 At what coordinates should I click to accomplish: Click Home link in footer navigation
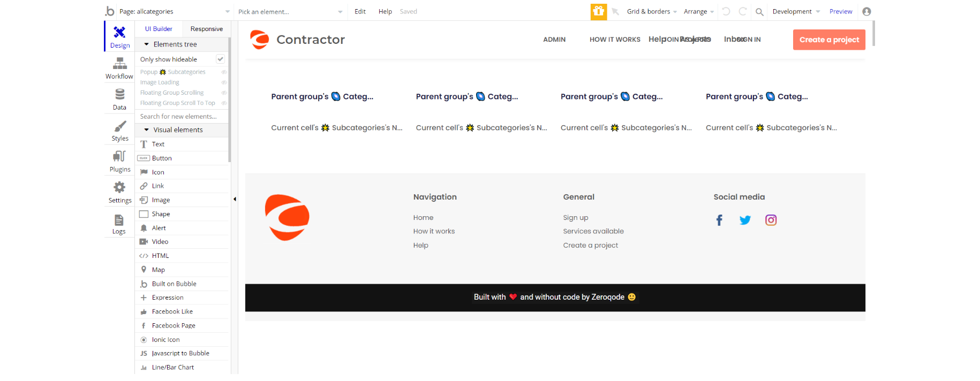pos(423,217)
